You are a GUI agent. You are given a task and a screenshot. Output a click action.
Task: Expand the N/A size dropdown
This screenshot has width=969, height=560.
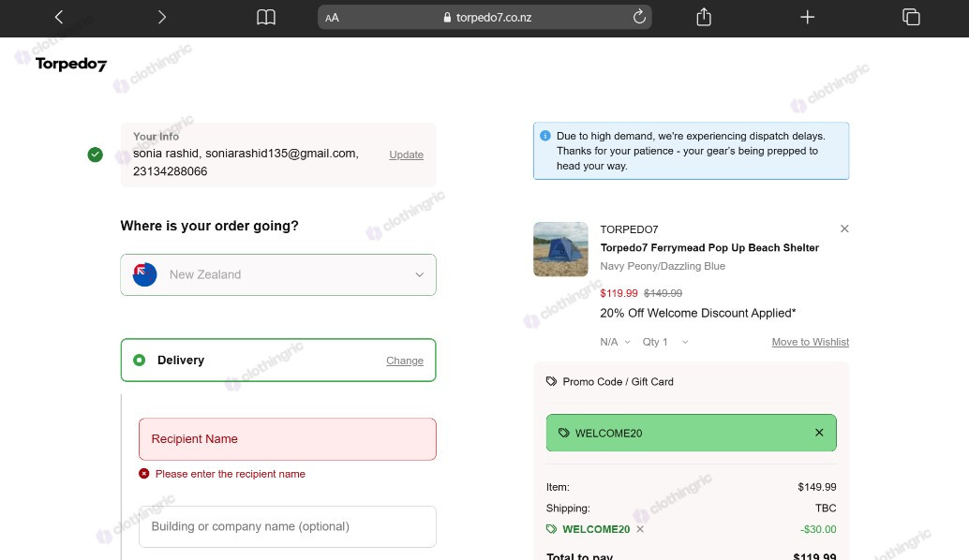(615, 342)
